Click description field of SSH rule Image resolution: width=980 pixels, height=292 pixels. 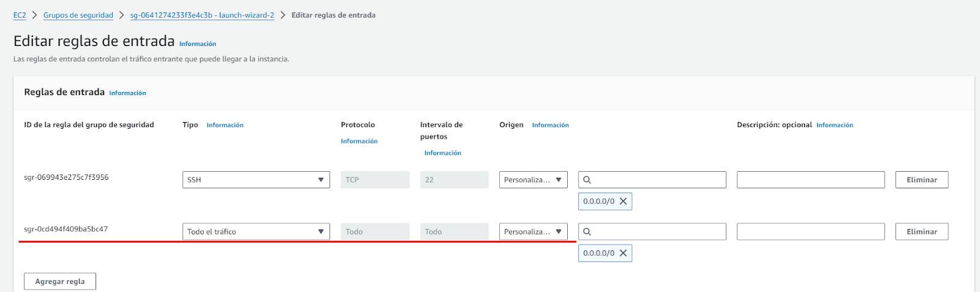(x=811, y=180)
